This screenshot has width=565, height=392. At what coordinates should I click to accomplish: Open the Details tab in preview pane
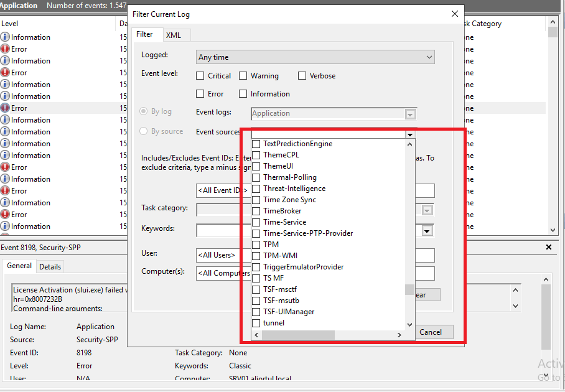50,266
